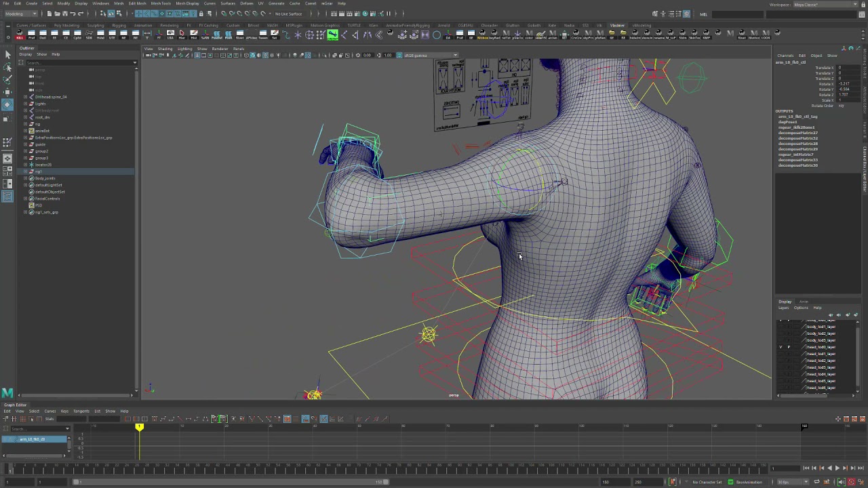Click the green highlighted shelf icon
This screenshot has width=868, height=488.
click(x=332, y=35)
